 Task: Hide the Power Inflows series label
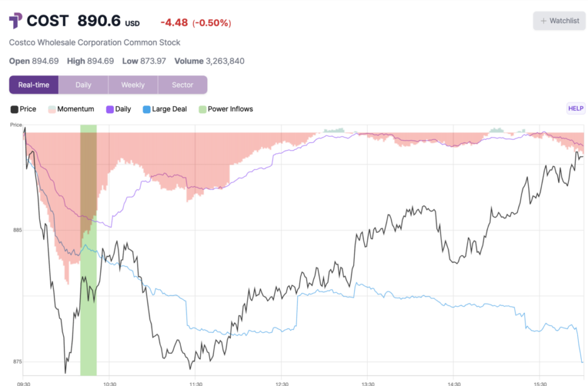tap(230, 109)
